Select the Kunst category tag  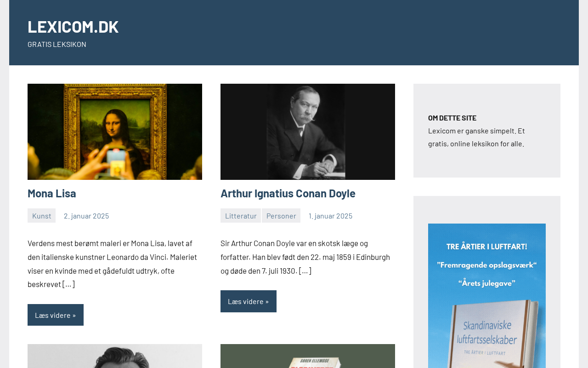42,216
